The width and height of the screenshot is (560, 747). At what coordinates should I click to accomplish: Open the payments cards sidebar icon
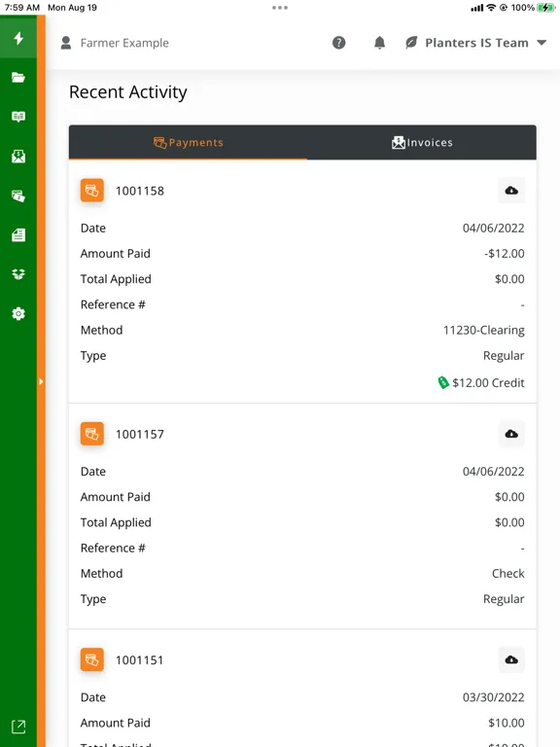[18, 196]
